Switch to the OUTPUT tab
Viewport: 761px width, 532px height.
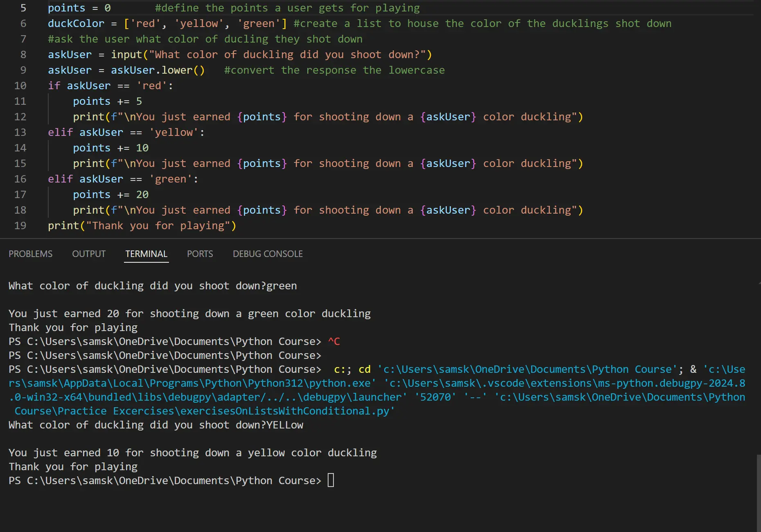pyautogui.click(x=89, y=254)
